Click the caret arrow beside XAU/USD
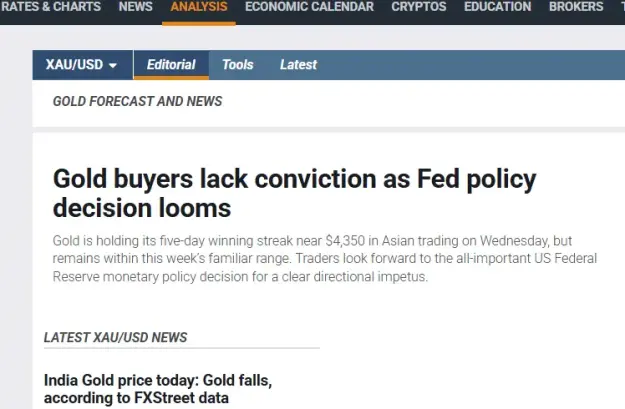Screen dimensions: 625x409 [x=113, y=65]
